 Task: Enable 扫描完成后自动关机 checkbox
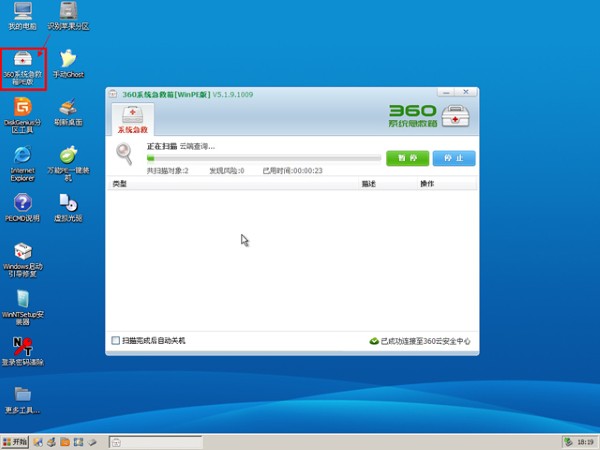pos(116,340)
